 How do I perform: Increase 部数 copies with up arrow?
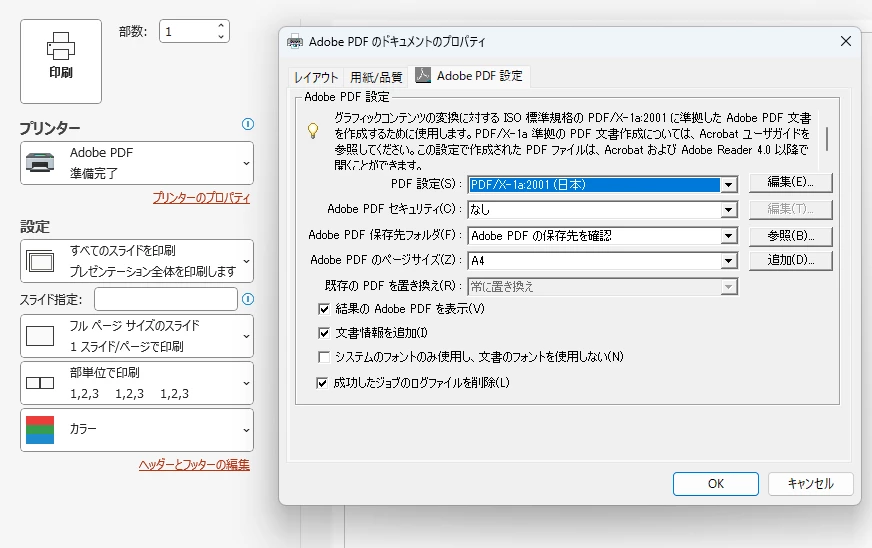(221, 26)
